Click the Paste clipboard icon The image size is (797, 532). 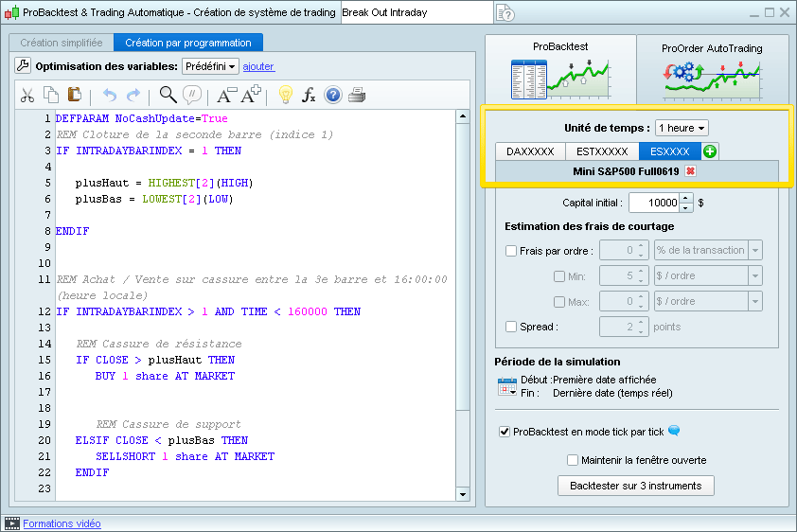[x=75, y=95]
